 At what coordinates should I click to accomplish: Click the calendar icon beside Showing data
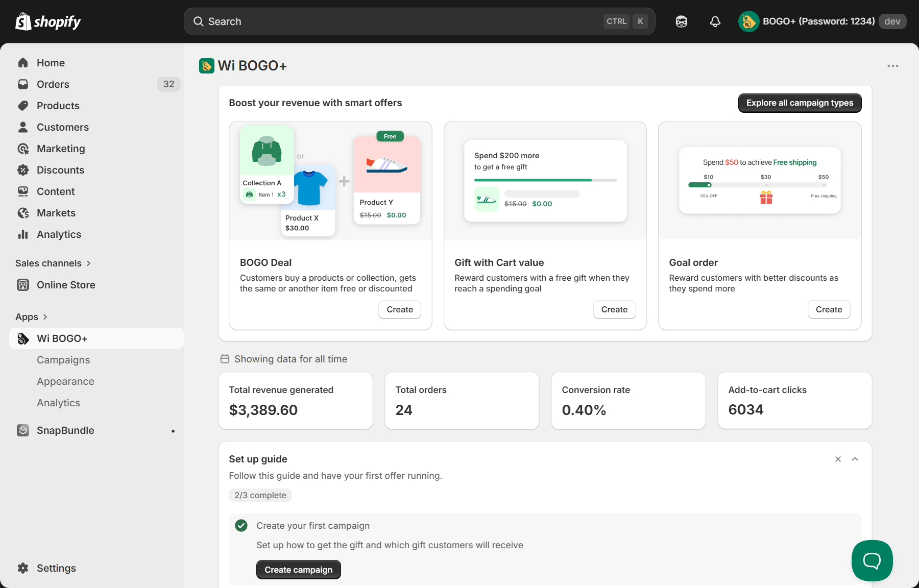(x=225, y=359)
